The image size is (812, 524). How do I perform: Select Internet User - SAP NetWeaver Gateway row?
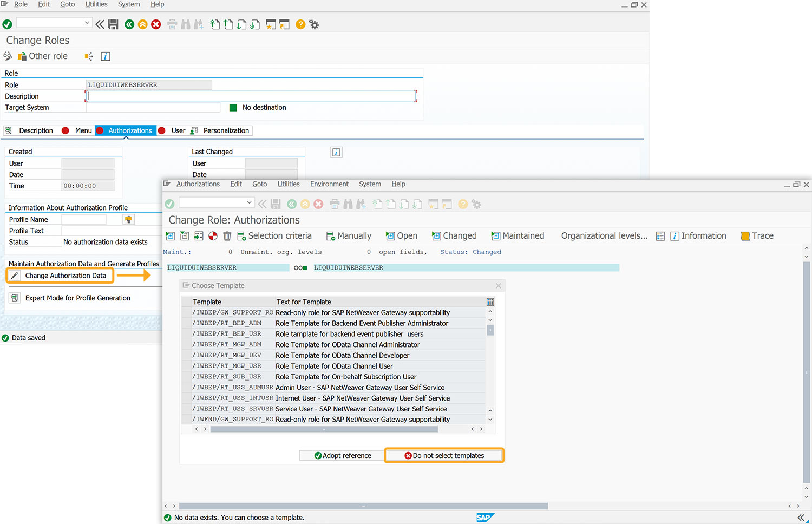(x=333, y=398)
